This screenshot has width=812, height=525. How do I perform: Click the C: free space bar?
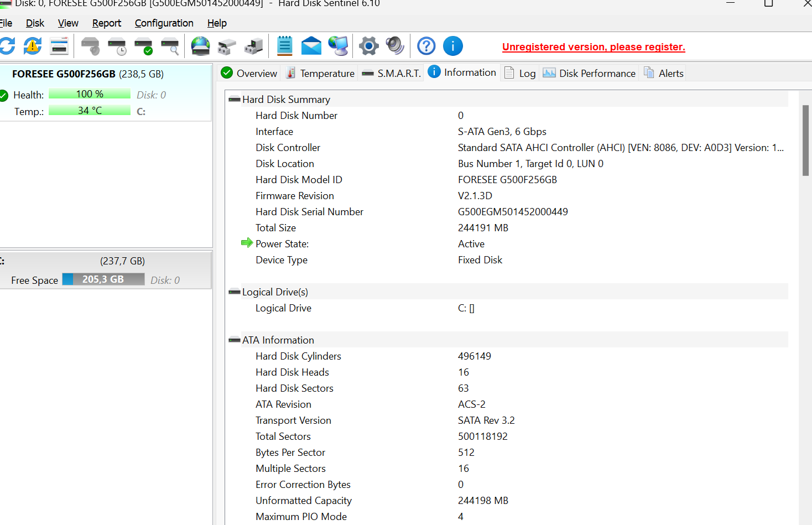pos(103,279)
